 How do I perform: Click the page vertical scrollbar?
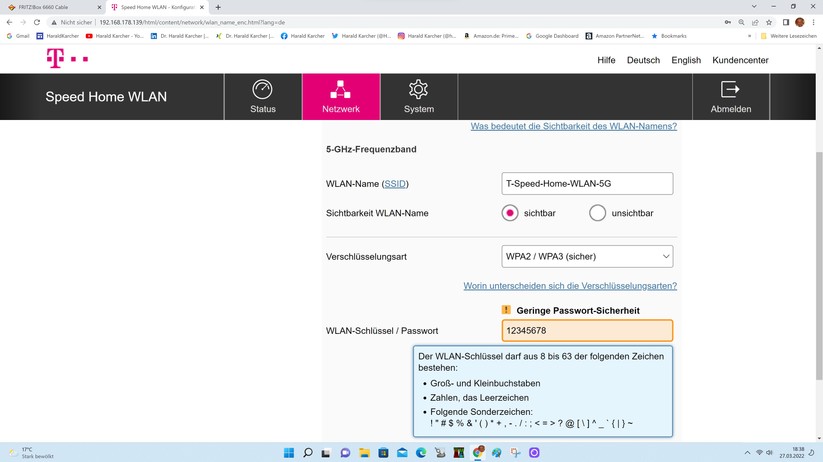[x=819, y=265]
